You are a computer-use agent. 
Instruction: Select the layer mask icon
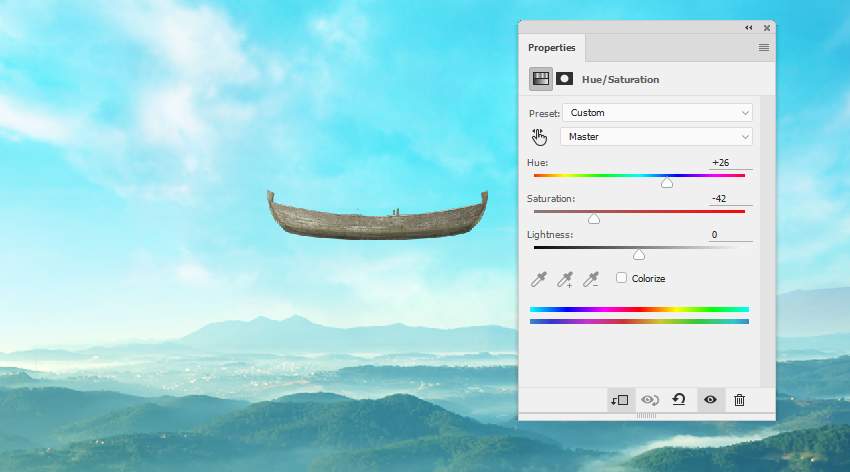(x=564, y=79)
